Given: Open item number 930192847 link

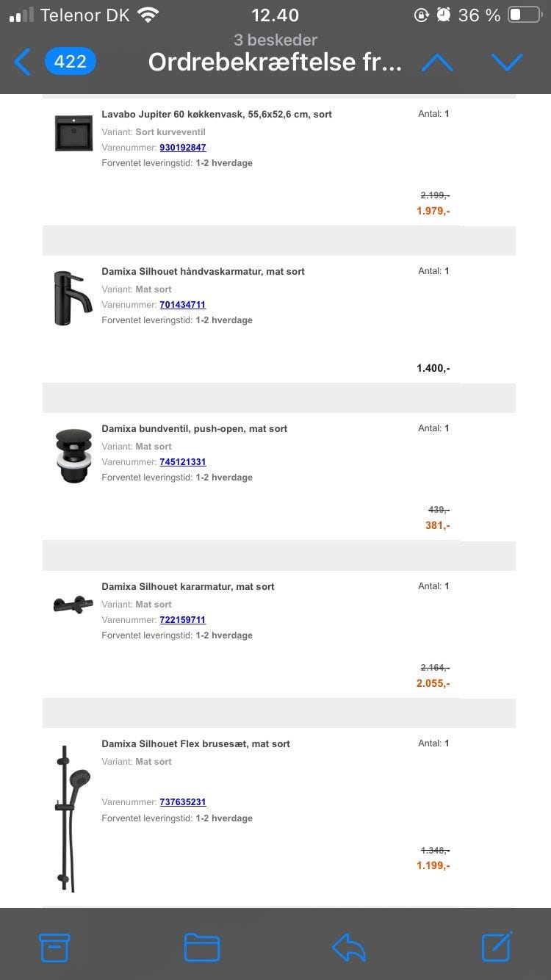Looking at the screenshot, I should 183,148.
